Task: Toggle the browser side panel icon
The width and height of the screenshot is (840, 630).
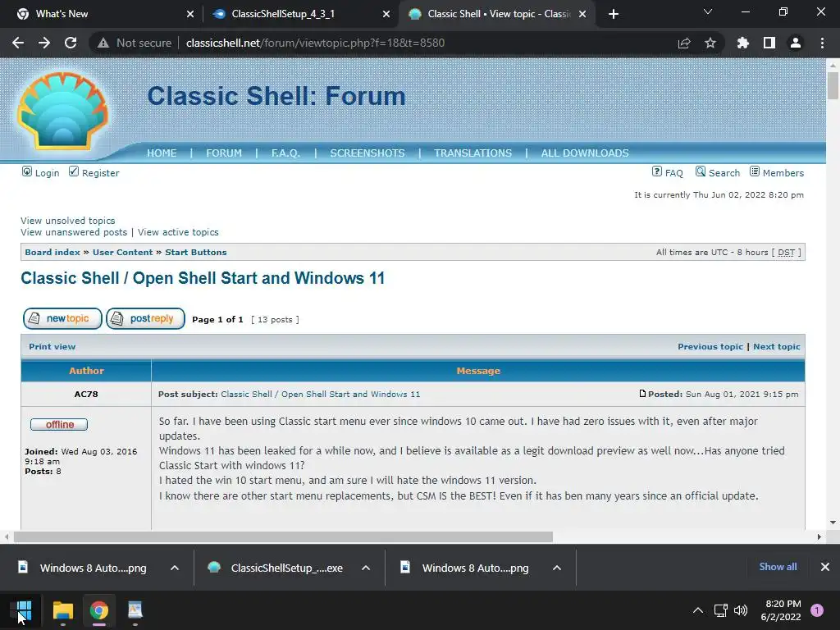Action: (769, 43)
